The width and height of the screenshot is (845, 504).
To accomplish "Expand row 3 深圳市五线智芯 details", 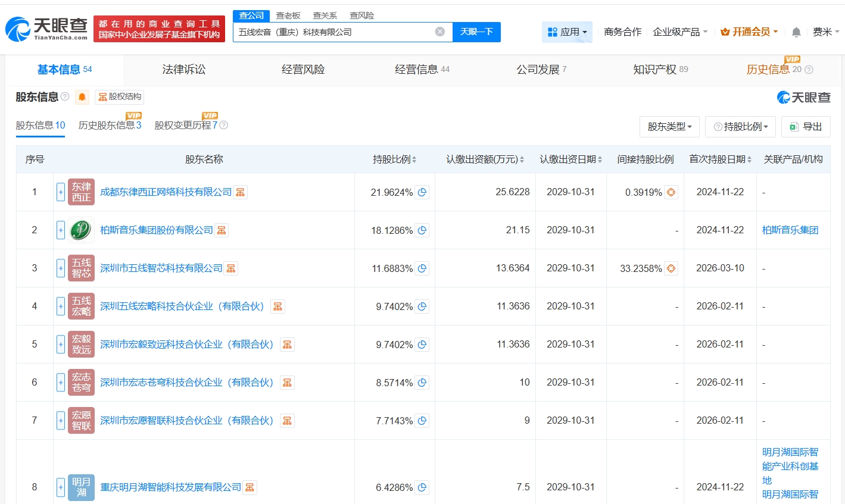I will coord(61,268).
